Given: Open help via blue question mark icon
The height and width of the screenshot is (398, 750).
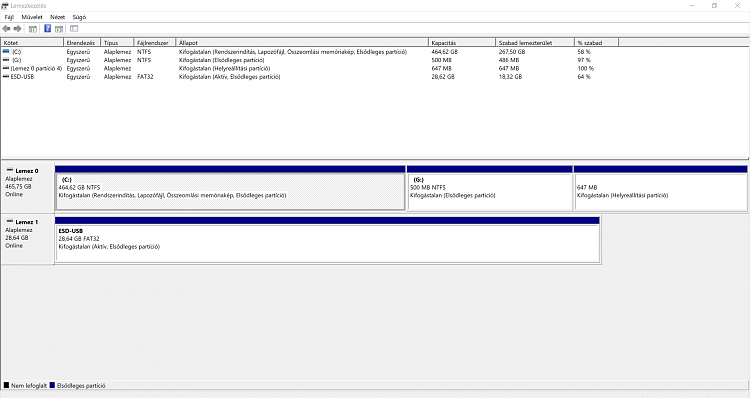Looking at the screenshot, I should click(47, 29).
